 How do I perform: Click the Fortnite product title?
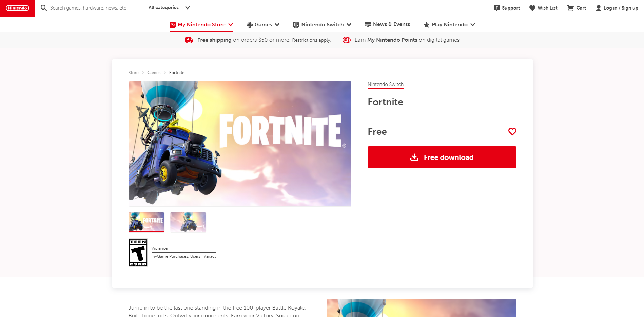click(x=385, y=102)
